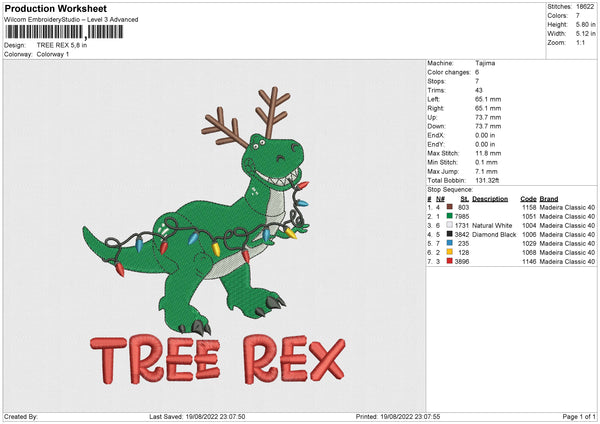600x424 pixels.
Task: Click the green dinosaur embroidery preview
Action: (196, 212)
